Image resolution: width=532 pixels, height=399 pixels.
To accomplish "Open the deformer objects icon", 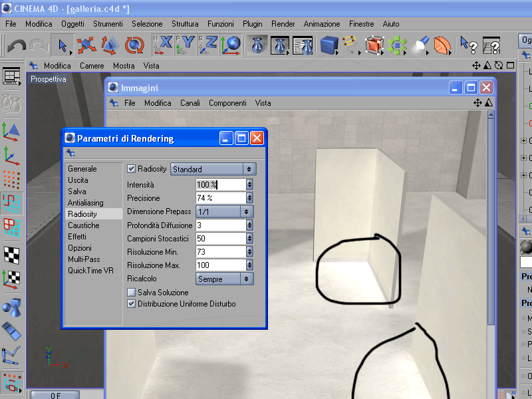I will pyautogui.click(x=442, y=45).
